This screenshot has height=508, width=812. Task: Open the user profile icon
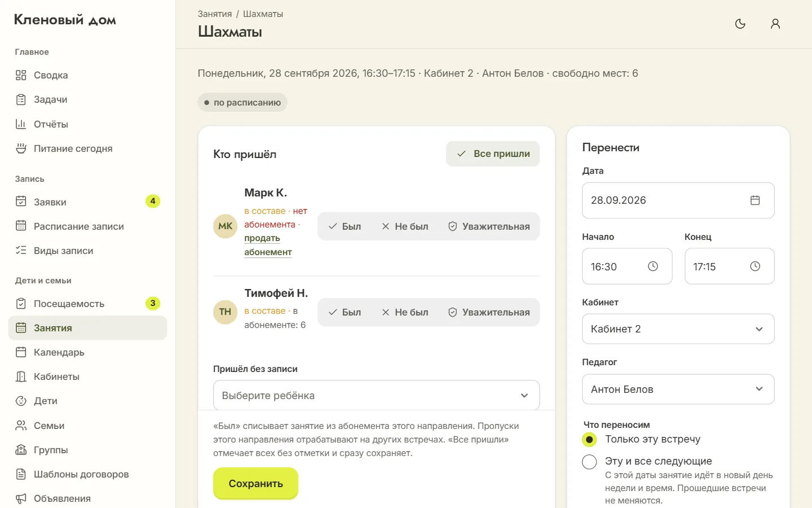pyautogui.click(x=775, y=24)
